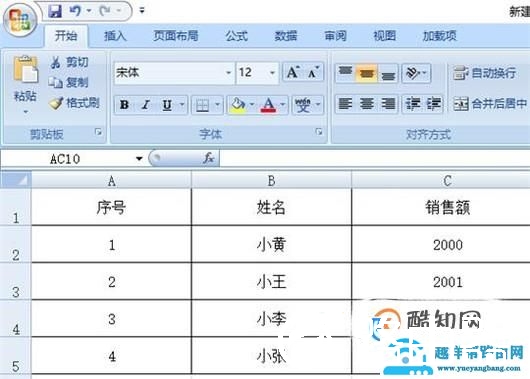Redo the last undone action
The height and width of the screenshot is (379, 530).
105,11
